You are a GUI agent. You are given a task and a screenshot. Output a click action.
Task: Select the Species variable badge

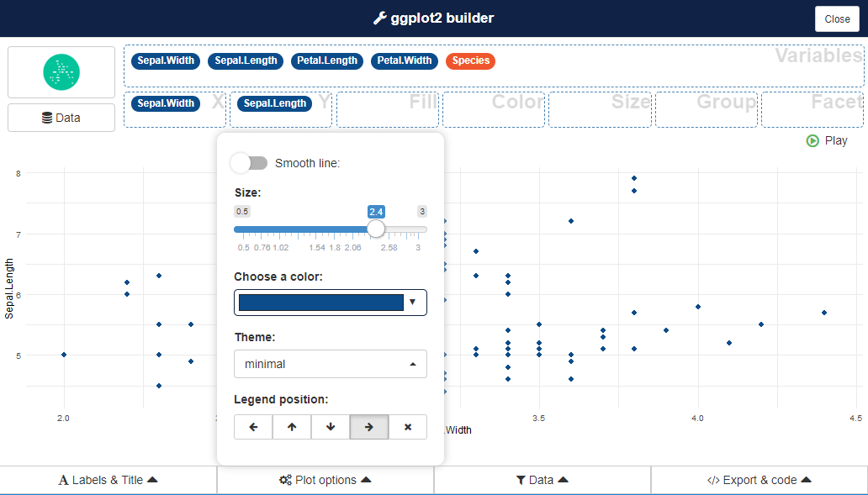(470, 61)
